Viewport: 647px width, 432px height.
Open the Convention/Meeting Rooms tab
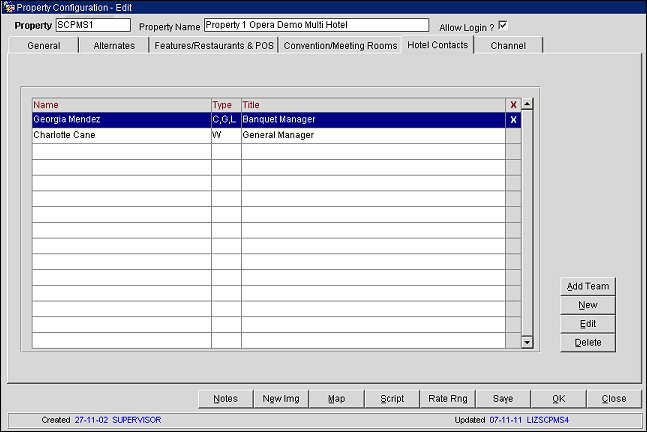point(339,45)
